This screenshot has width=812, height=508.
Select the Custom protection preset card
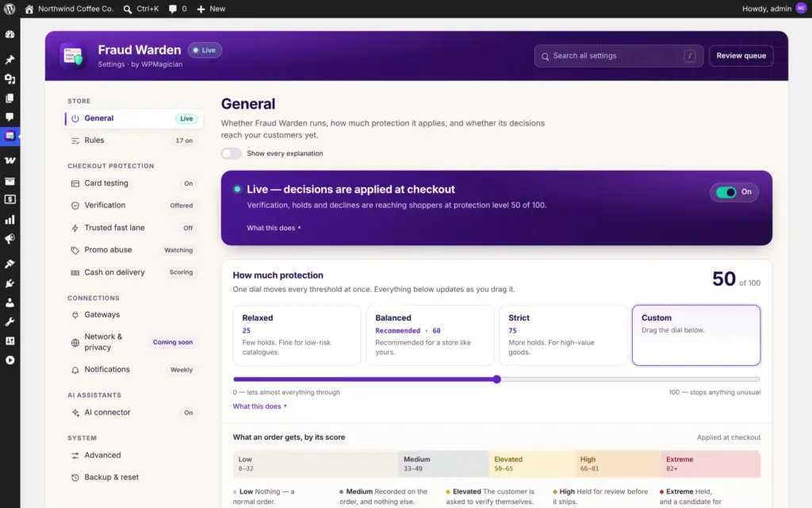[696, 335]
